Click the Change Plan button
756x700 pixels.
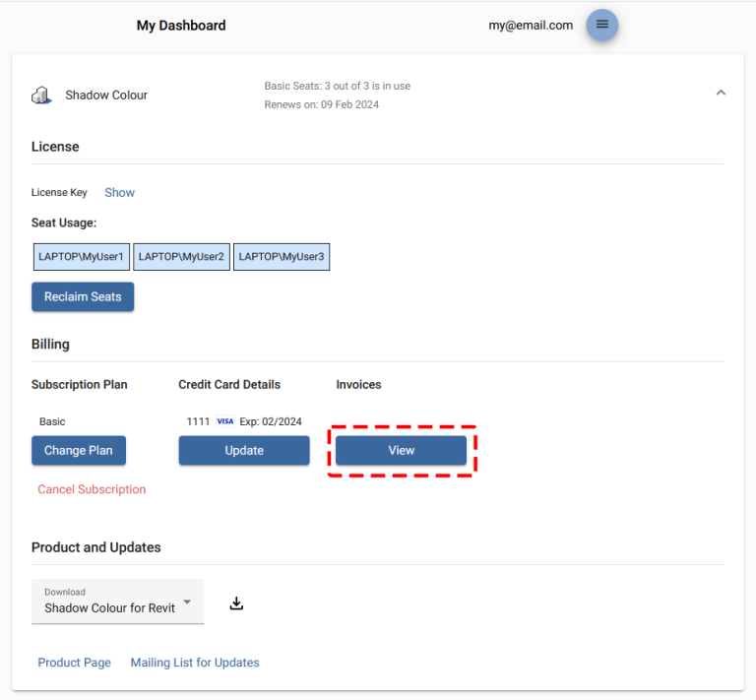tap(79, 450)
